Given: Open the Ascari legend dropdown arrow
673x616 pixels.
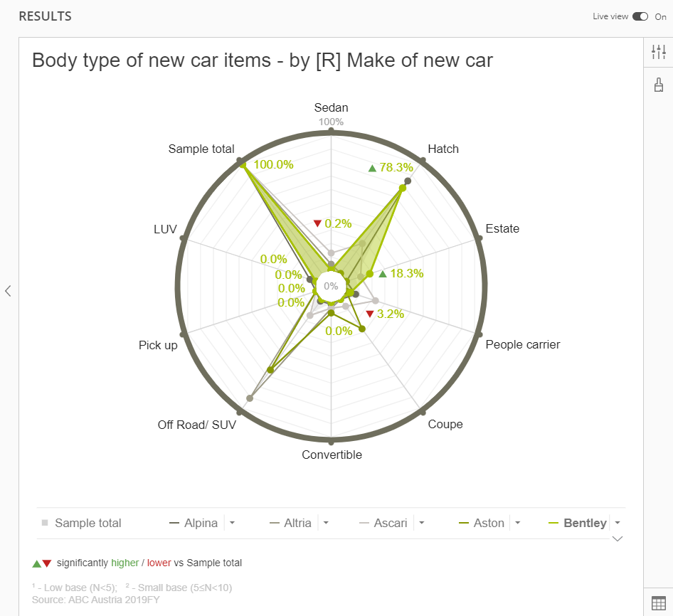Looking at the screenshot, I should 421,523.
